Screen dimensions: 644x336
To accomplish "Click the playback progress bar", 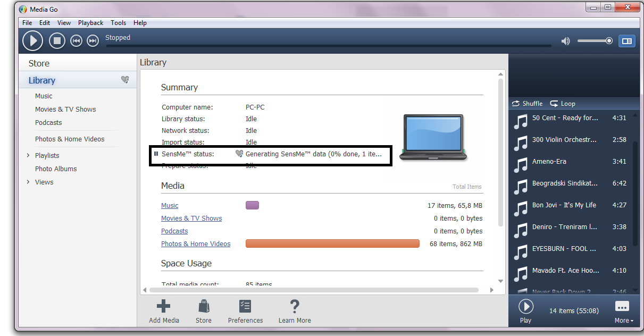I will 329,46.
